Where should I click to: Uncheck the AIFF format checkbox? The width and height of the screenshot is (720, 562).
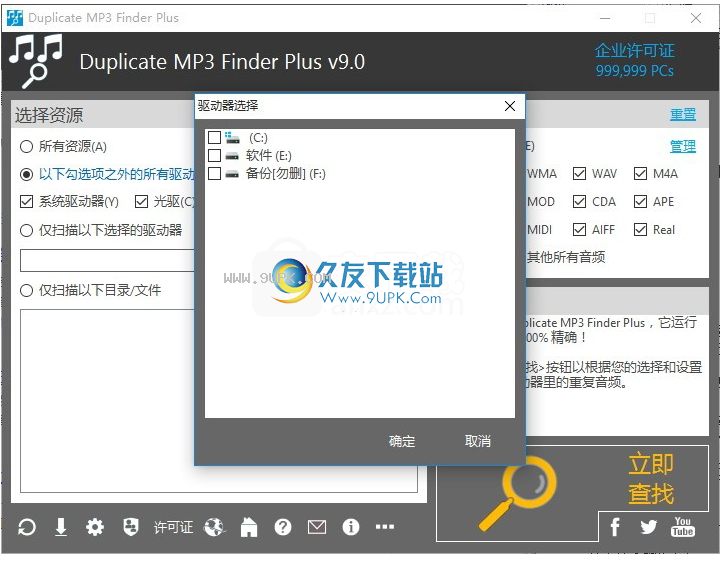[579, 229]
